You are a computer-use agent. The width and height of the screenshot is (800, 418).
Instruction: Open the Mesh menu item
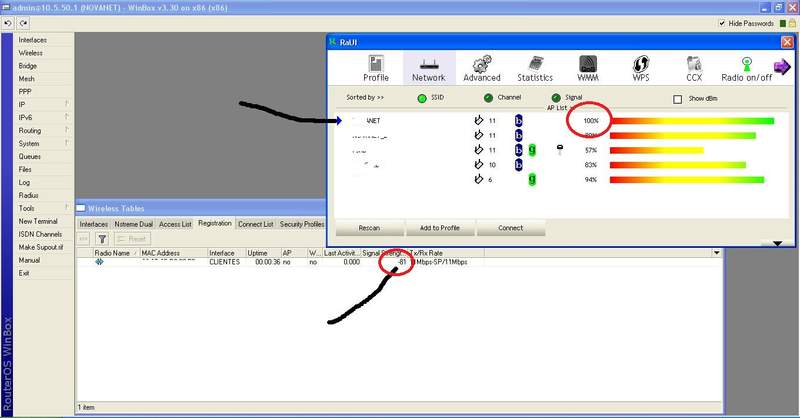(43, 79)
